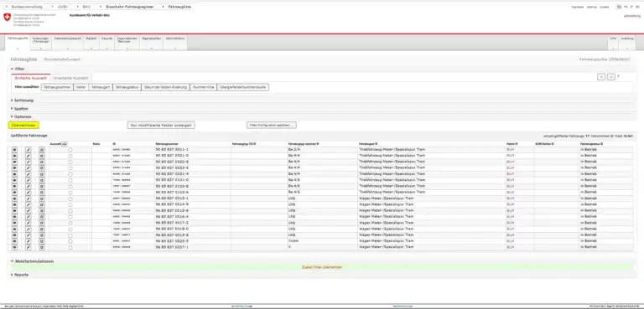Viewport: 644px width, 309px height.
Task: Expand the Spalten section
Action: tap(19, 109)
